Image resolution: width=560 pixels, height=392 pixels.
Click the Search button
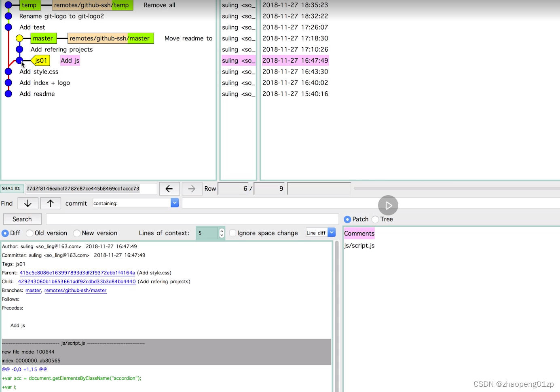[22, 219]
